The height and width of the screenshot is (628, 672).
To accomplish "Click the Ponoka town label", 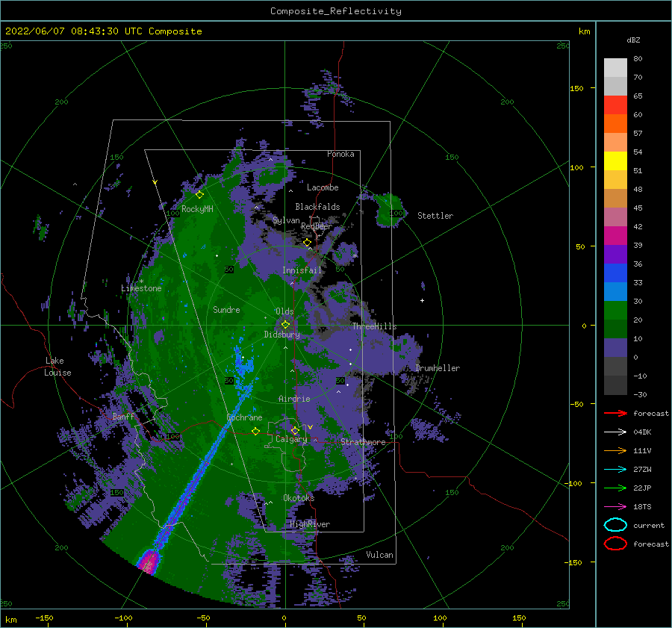I will (x=340, y=154).
